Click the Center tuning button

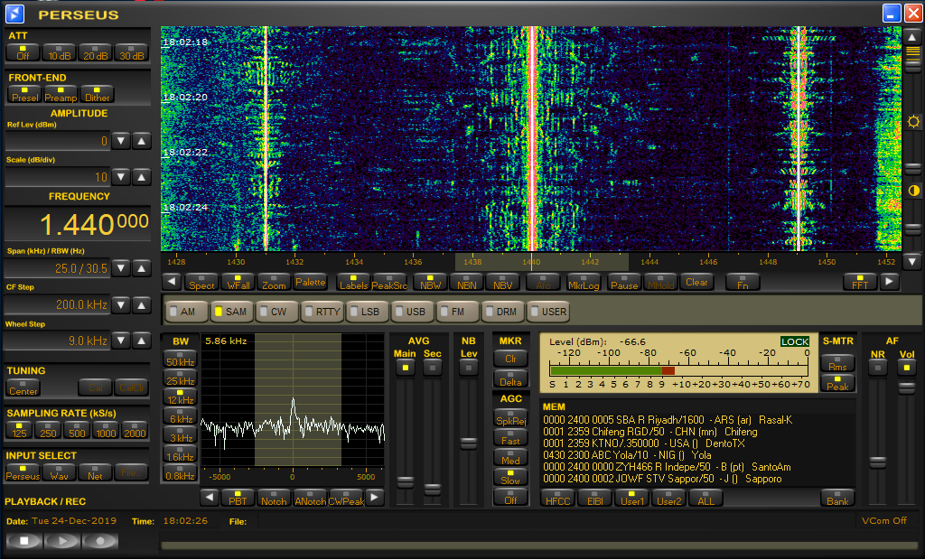click(x=23, y=387)
